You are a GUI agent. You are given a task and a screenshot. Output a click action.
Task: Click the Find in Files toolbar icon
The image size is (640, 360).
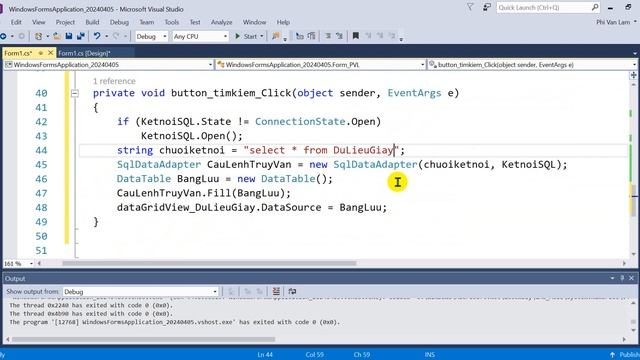click(276, 36)
